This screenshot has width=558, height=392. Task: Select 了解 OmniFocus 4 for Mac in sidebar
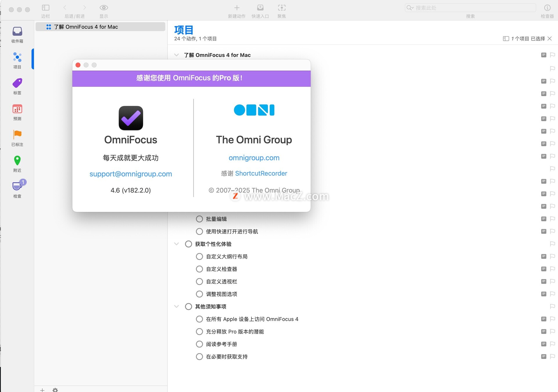[100, 27]
